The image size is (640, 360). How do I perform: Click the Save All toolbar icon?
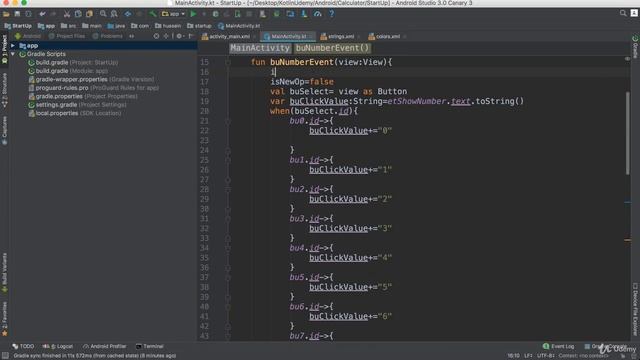[17, 14]
